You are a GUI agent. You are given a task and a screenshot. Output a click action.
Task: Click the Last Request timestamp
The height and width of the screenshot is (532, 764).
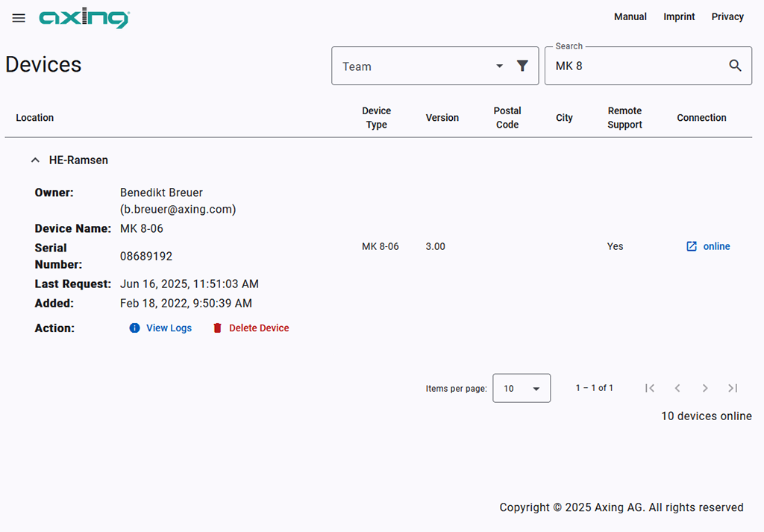point(190,284)
